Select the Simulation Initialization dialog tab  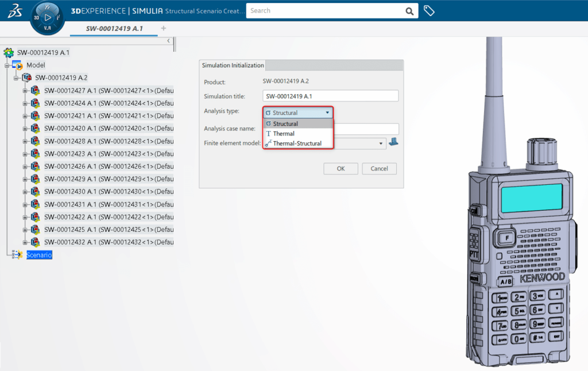coord(233,65)
